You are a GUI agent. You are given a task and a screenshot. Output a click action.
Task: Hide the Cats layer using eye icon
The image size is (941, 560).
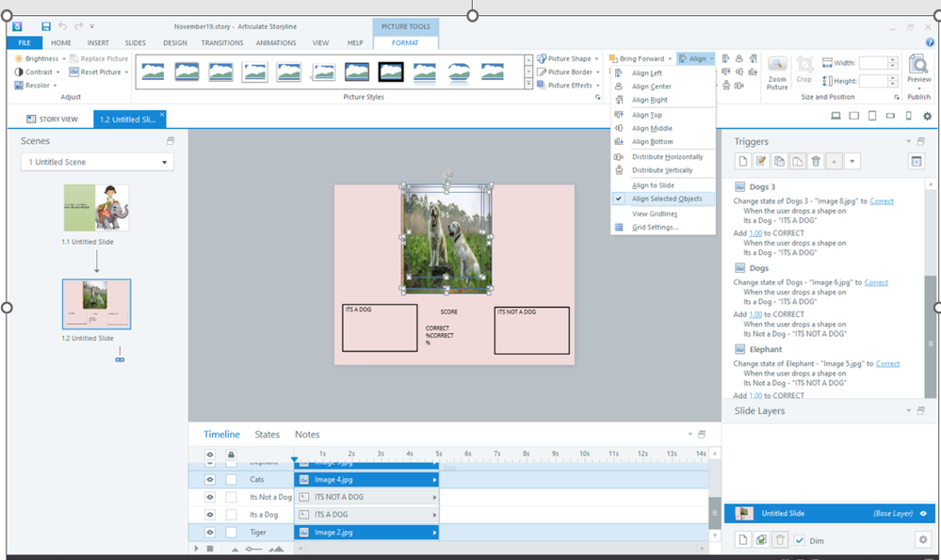(x=210, y=479)
